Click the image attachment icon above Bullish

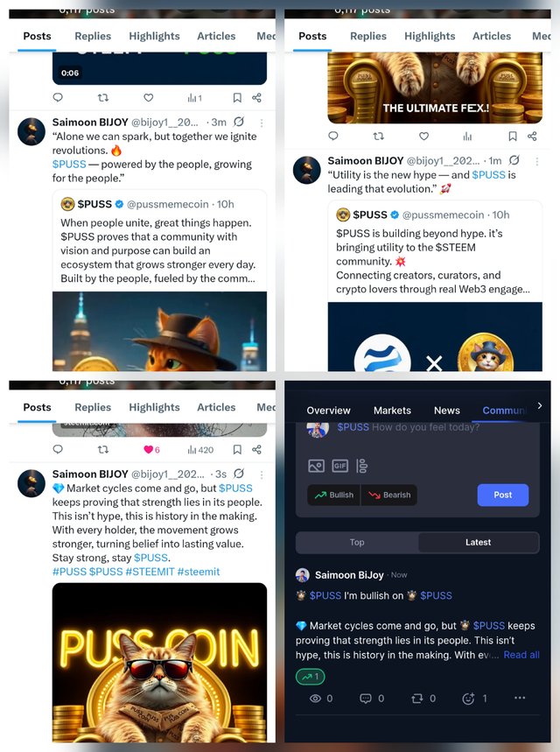(316, 466)
